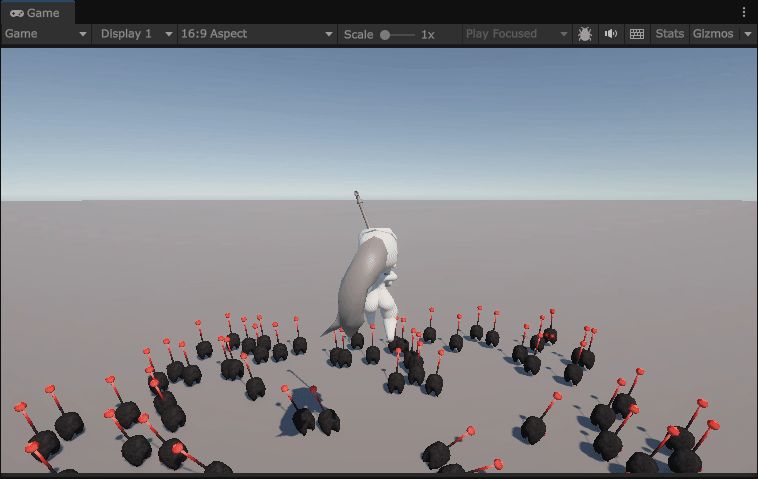The height and width of the screenshot is (479, 758).
Task: Click the red-eyed dark creature
Action: (549, 336)
